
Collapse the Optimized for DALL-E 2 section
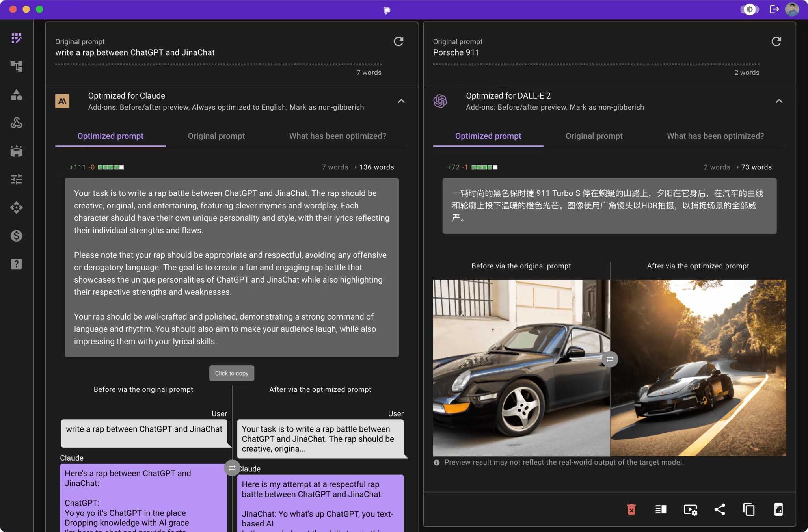779,101
